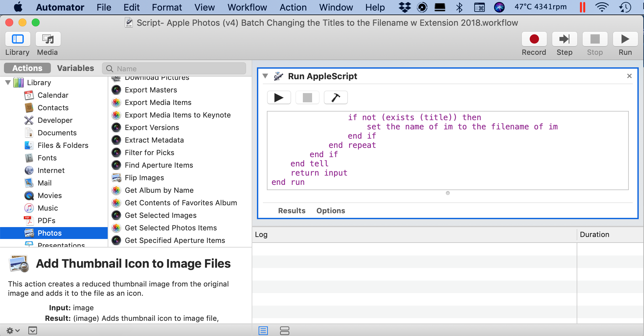Show the Results of Run AppleScript
Image resolution: width=644 pixels, height=336 pixels.
(x=292, y=211)
